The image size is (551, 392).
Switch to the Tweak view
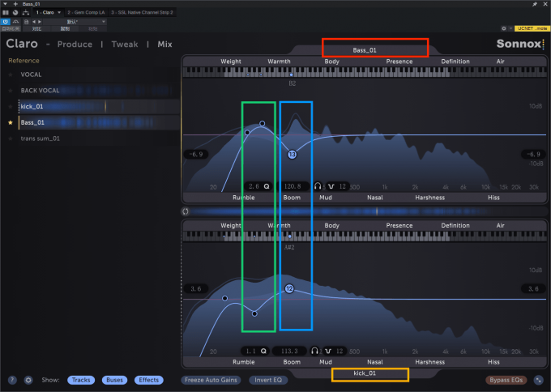[x=124, y=45]
